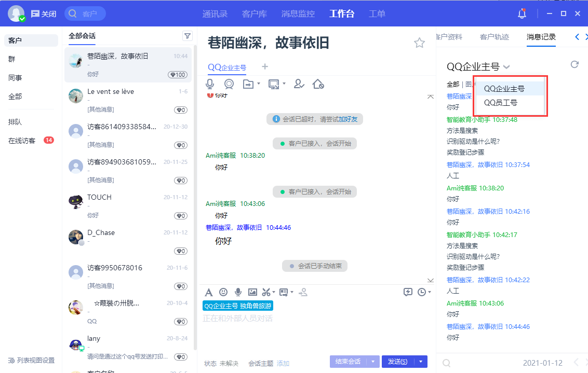Screen dimensions: 588x373
Task: Expand the send file dropdown arrow
Action: click(258, 84)
